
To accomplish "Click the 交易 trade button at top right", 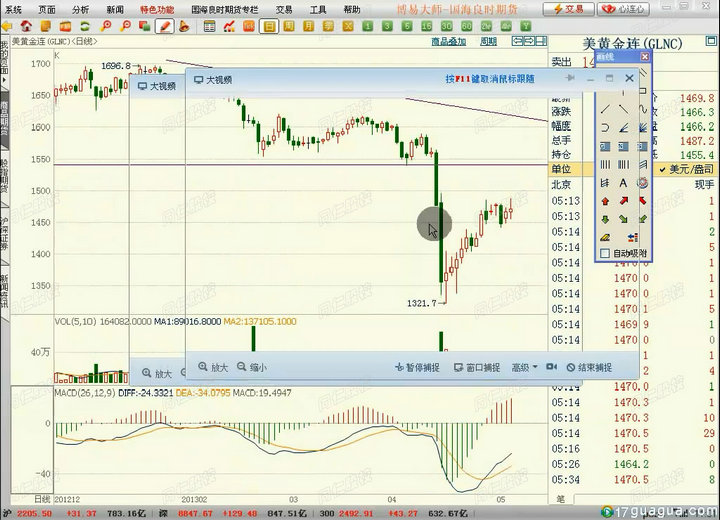I will pos(569,8).
